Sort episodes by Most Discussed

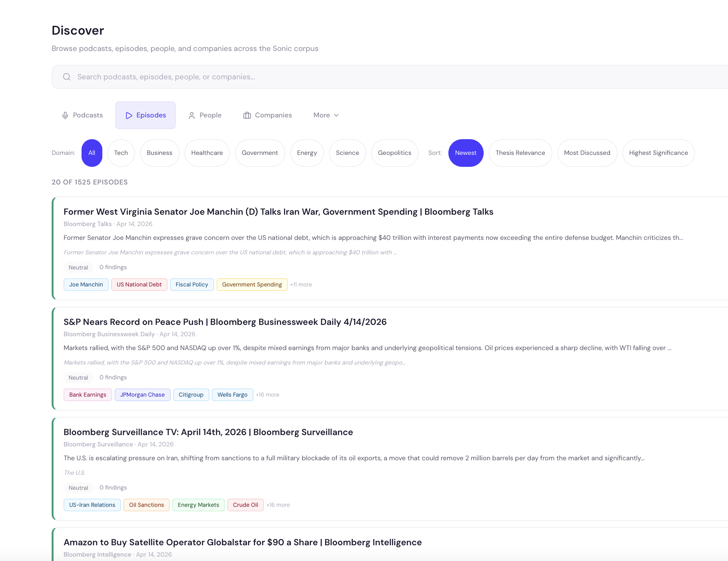tap(587, 153)
